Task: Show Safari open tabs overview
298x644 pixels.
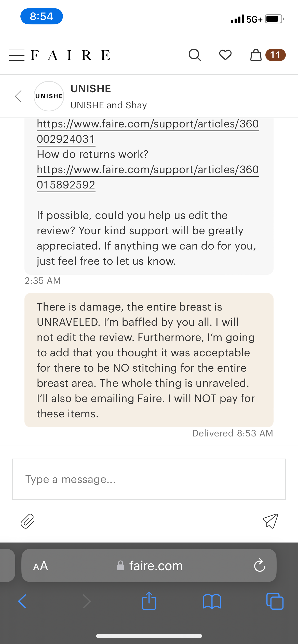Action: (x=275, y=601)
